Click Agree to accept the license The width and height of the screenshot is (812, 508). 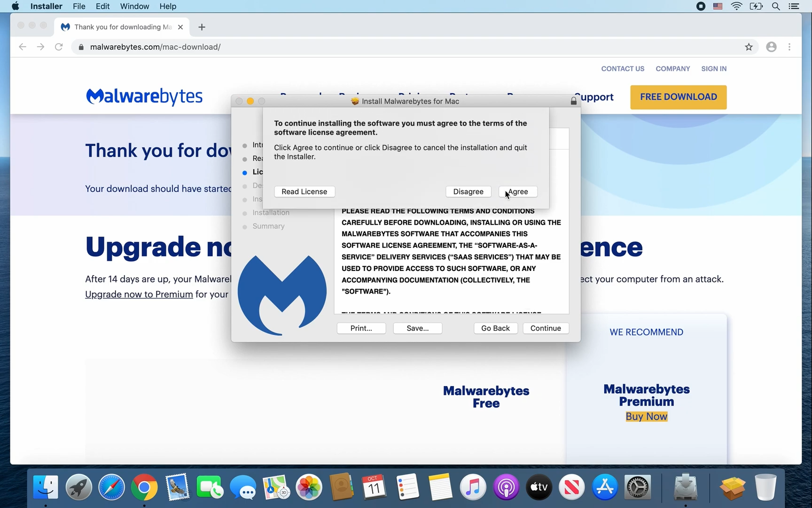pyautogui.click(x=518, y=191)
